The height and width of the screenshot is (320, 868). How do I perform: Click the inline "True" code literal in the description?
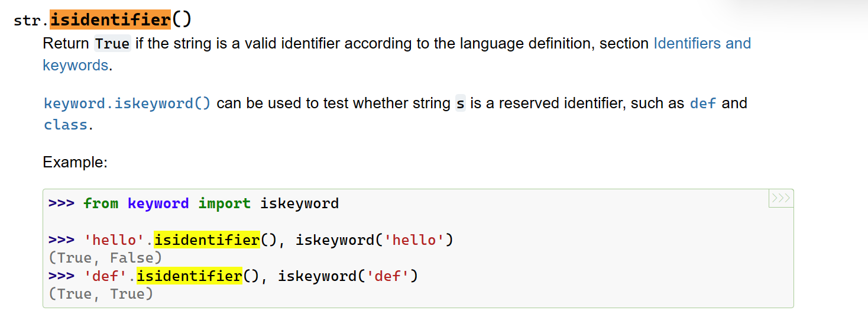(x=112, y=44)
